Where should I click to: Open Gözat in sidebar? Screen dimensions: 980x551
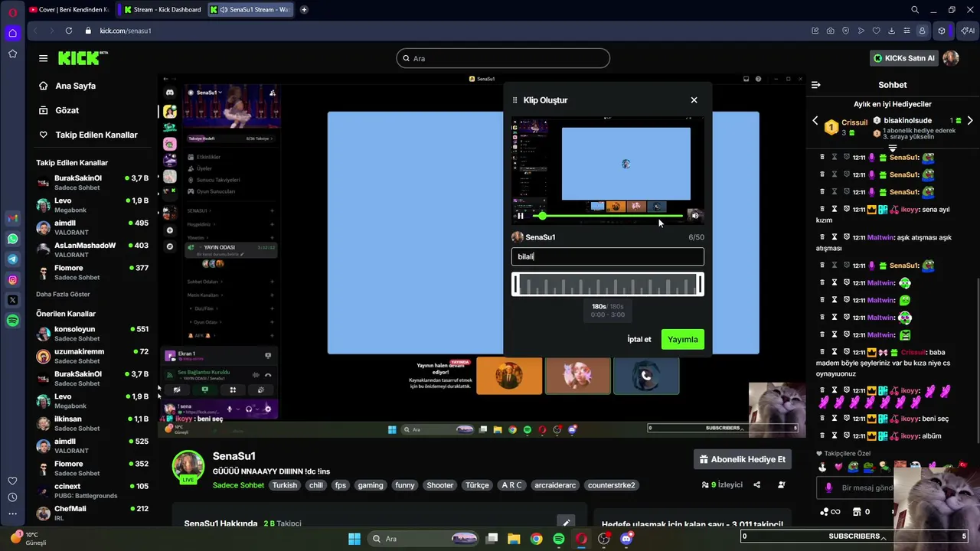[67, 110]
